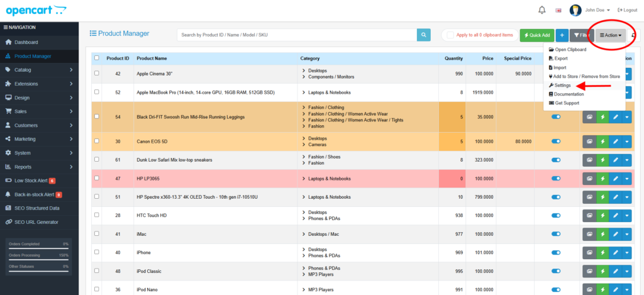Click Orders Processing progress bar

point(38,260)
